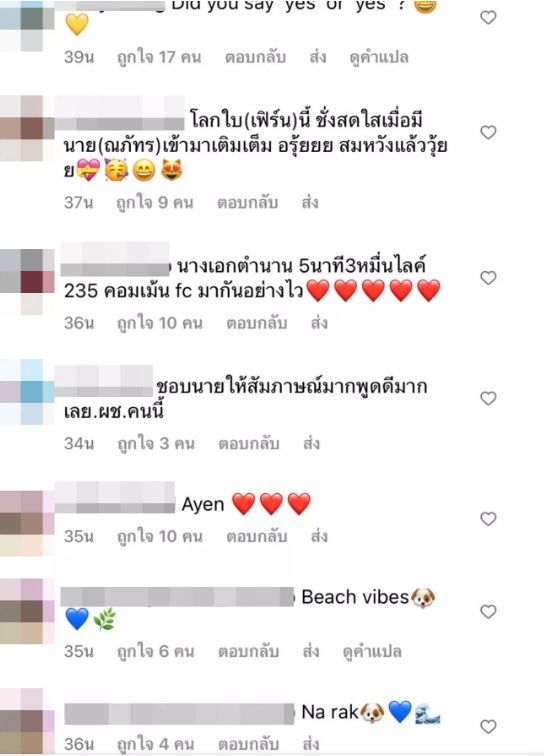The image size is (544, 756).
Task: Send (ส่ง) the 'Did you say yes' comment
Action: coord(317,57)
